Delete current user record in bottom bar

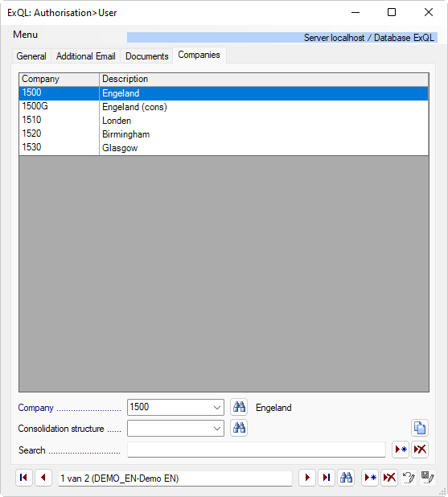[389, 478]
